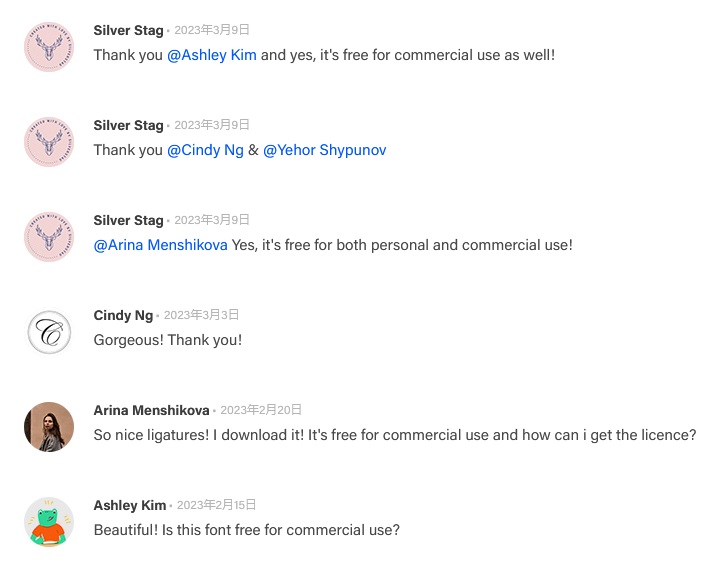Image resolution: width=728 pixels, height=568 pixels.
Task: Open the @Arina Menshikova mention
Action: [x=160, y=245]
